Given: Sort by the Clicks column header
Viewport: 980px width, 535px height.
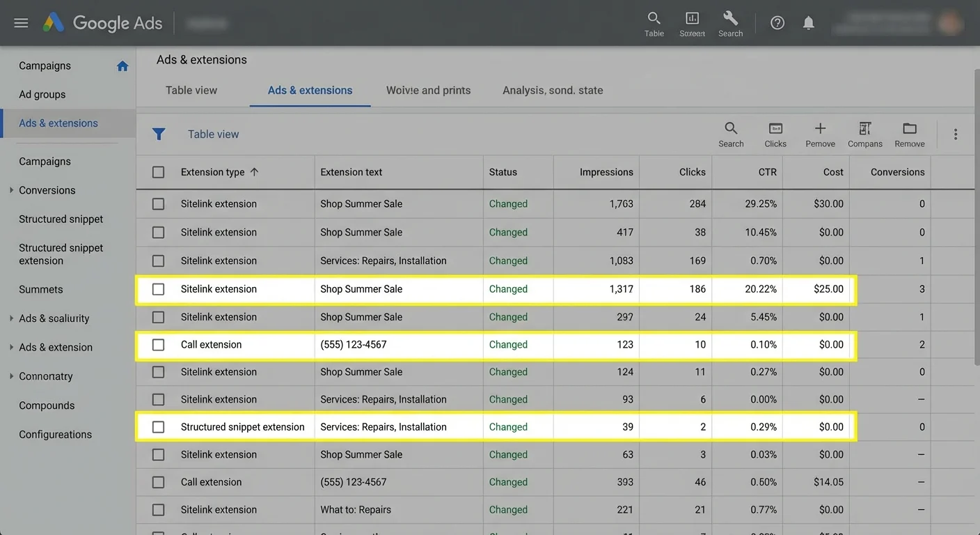Looking at the screenshot, I should click(693, 172).
